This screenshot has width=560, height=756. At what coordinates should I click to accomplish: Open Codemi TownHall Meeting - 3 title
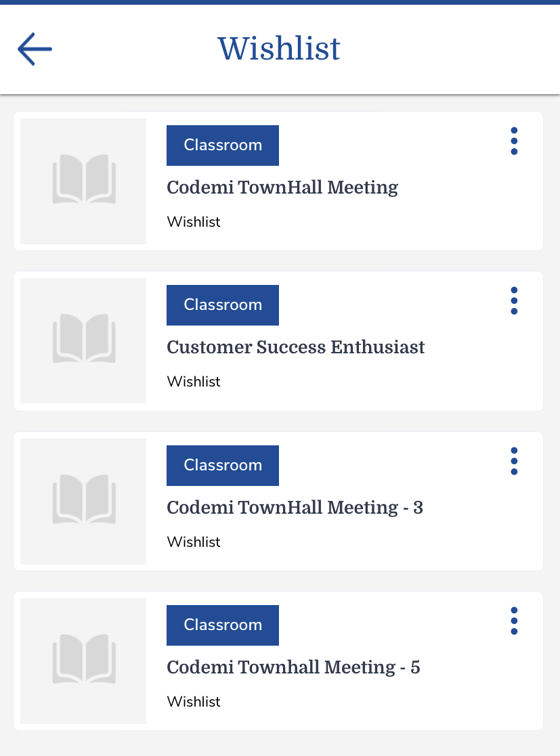coord(295,508)
